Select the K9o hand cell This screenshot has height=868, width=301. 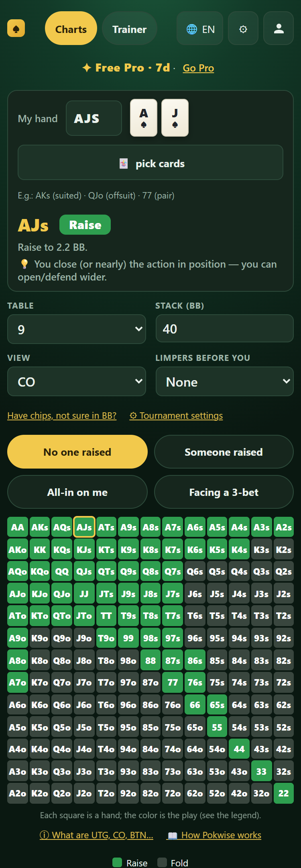tap(40, 638)
